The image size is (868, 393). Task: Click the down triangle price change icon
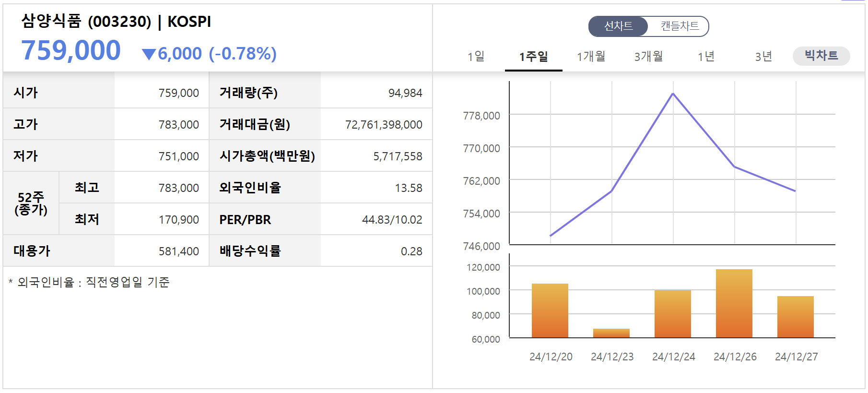tap(149, 54)
